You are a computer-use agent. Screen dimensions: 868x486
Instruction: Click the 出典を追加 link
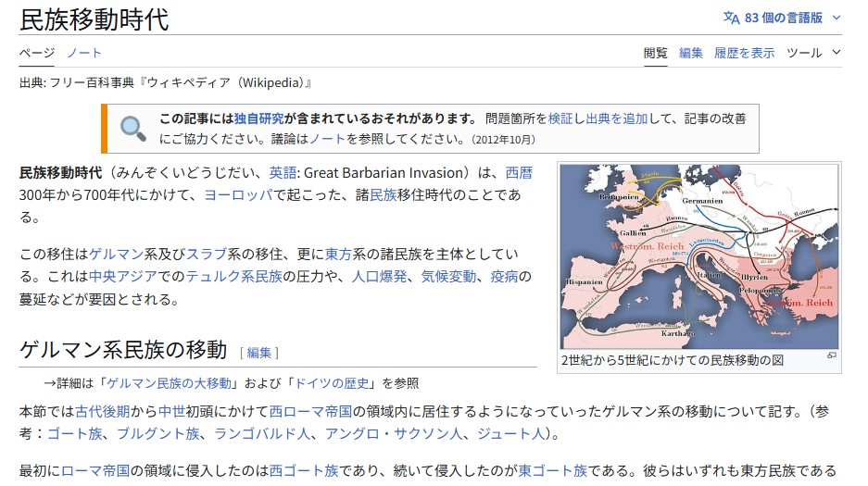tap(616, 118)
